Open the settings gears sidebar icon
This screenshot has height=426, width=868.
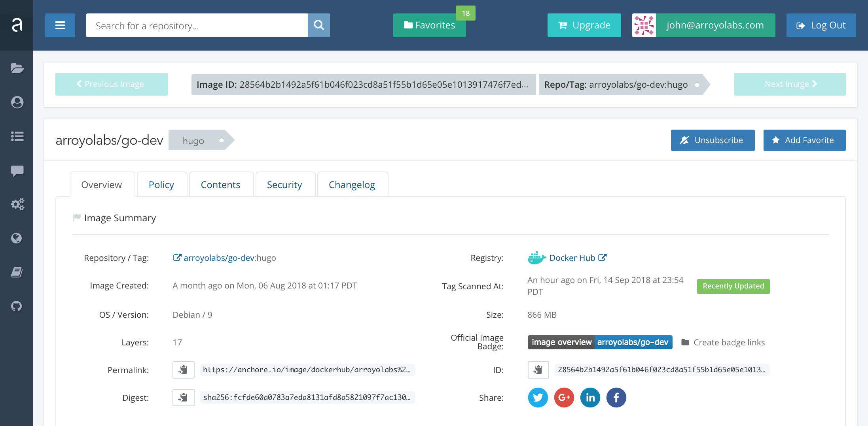coord(17,204)
